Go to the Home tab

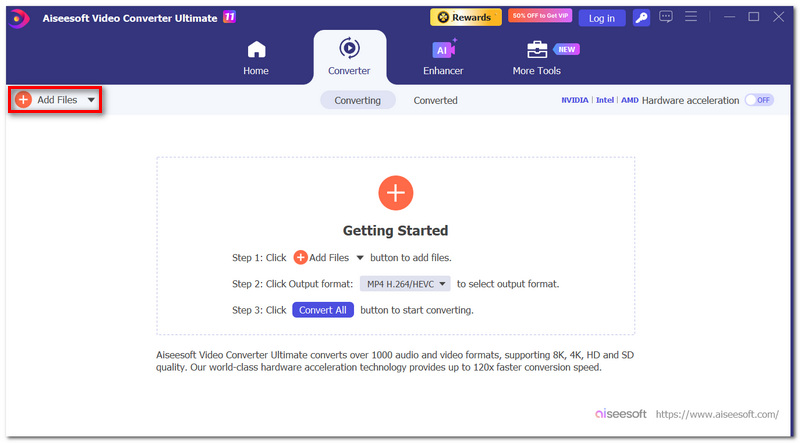click(x=256, y=58)
